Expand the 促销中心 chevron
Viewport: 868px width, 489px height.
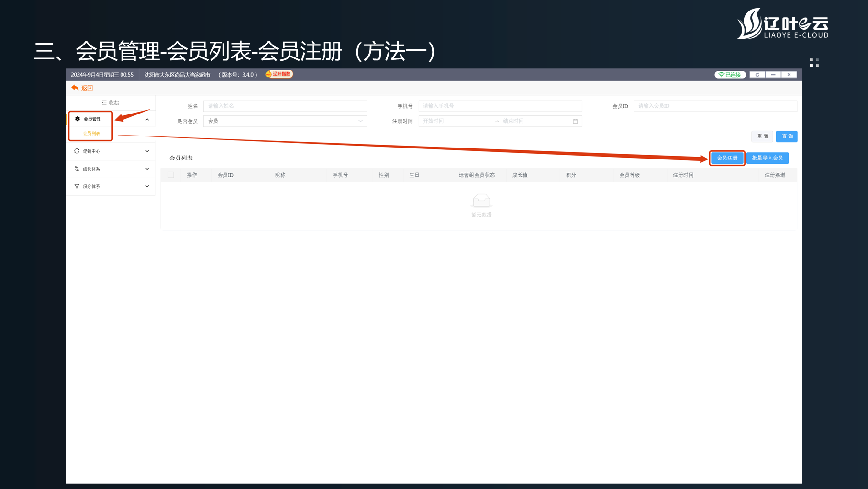coord(147,151)
